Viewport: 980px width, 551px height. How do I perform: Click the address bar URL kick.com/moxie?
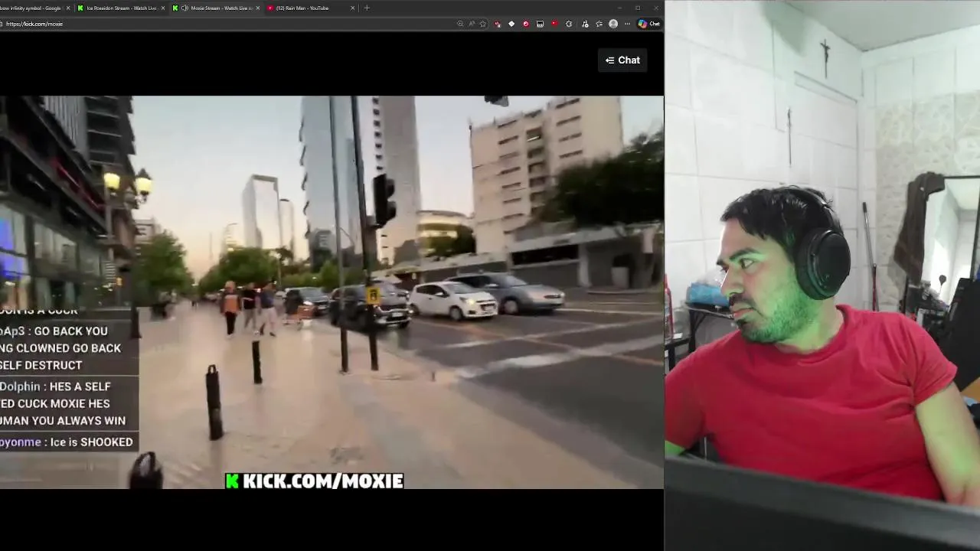[34, 24]
